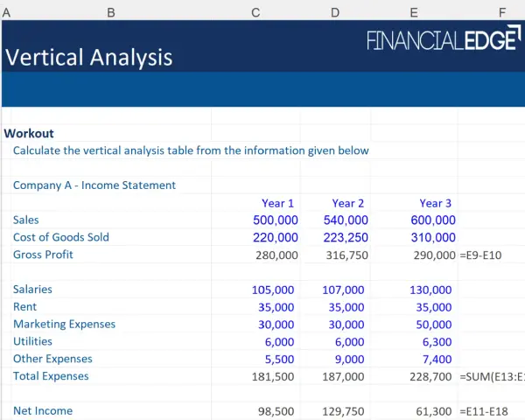525x420 pixels.
Task: Select Rent value in Year 1 column
Action: click(276, 307)
